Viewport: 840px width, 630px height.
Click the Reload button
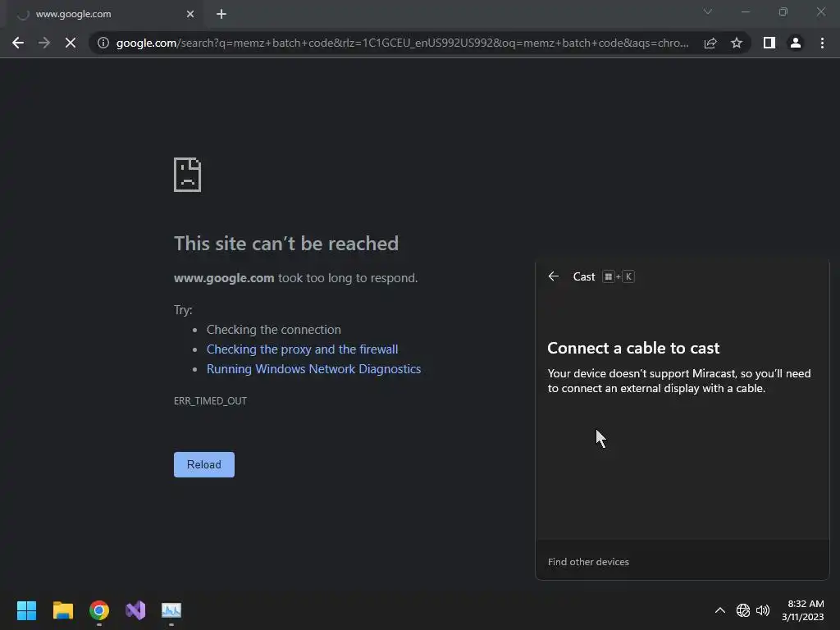[204, 464]
